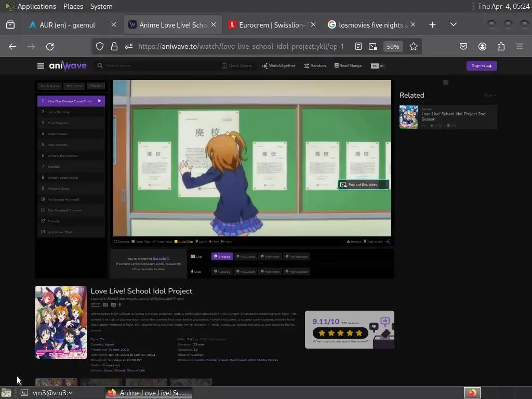The width and height of the screenshot is (532, 399).
Task: Switch to the Eurocrem | Swisslion tab
Action: coord(271,25)
